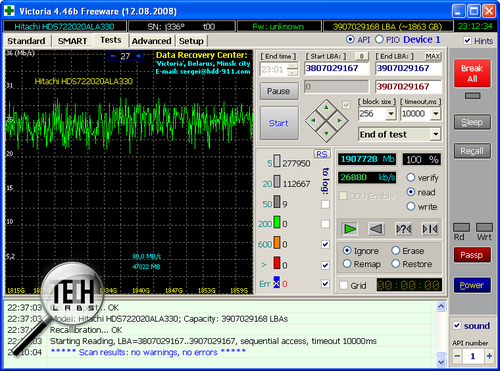Choose the Restore error action
Screen dimensions: 500x371
click(396, 264)
